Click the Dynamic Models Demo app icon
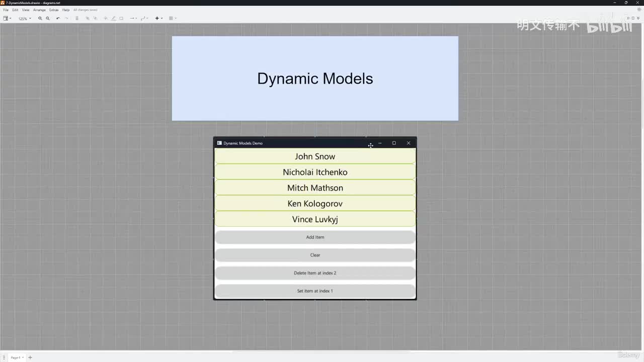Viewport: 644px width, 362px height. pyautogui.click(x=219, y=143)
